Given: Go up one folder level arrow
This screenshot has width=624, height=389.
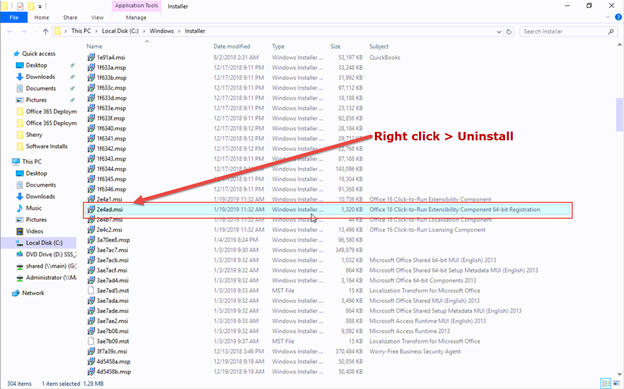Looking at the screenshot, I should tap(45, 31).
